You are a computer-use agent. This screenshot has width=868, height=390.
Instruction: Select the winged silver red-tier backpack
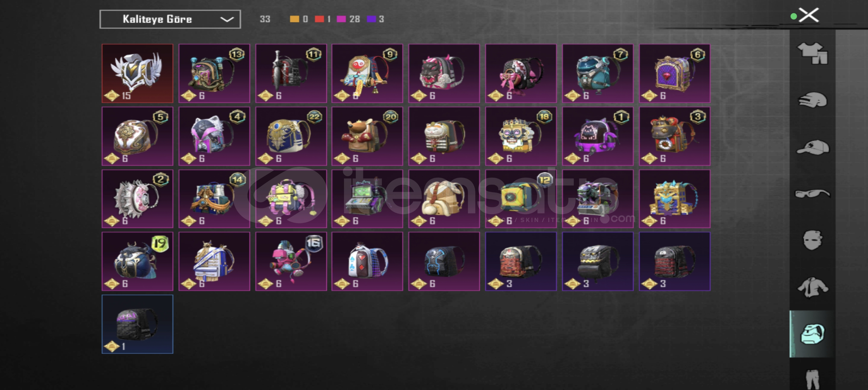coord(137,73)
